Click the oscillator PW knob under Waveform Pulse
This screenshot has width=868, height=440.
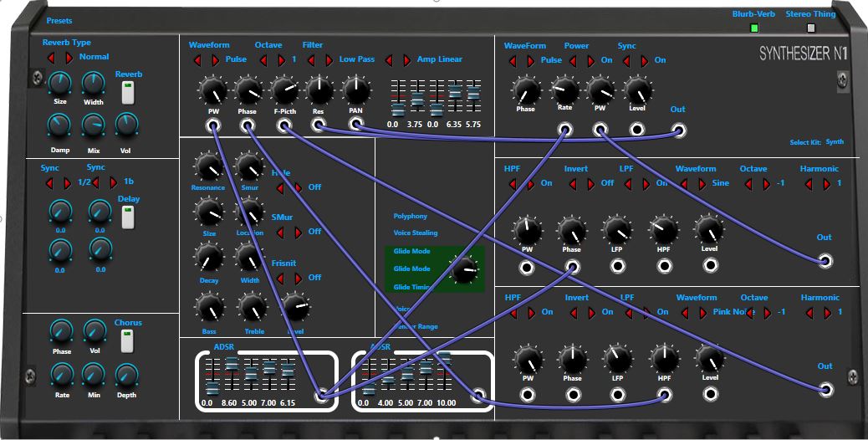(212, 90)
